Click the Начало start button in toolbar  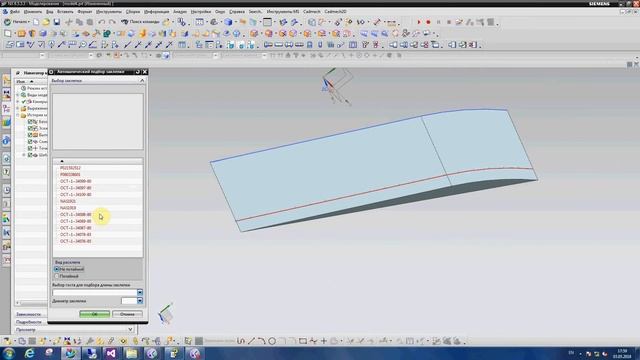click(x=16, y=22)
